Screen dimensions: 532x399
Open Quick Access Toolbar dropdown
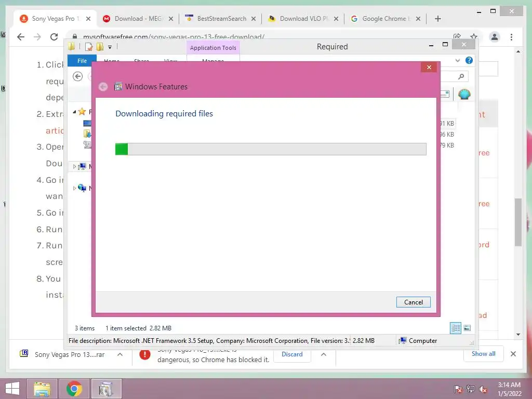(110, 47)
